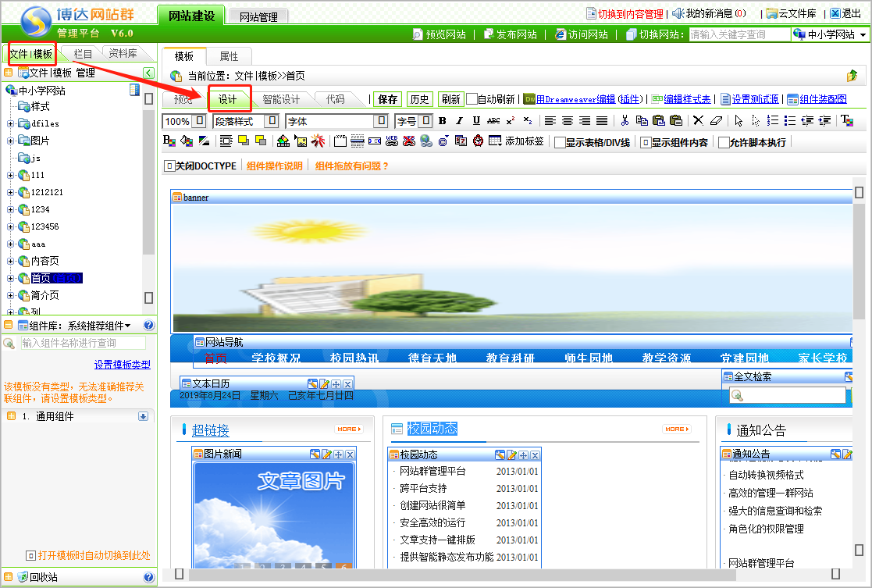Viewport: 872px width, 588px height.
Task: Click the 切换网站 keyword search field
Action: pos(739,34)
